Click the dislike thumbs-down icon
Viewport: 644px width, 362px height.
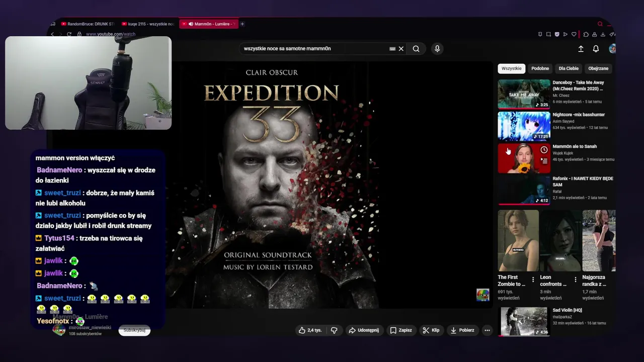334,330
